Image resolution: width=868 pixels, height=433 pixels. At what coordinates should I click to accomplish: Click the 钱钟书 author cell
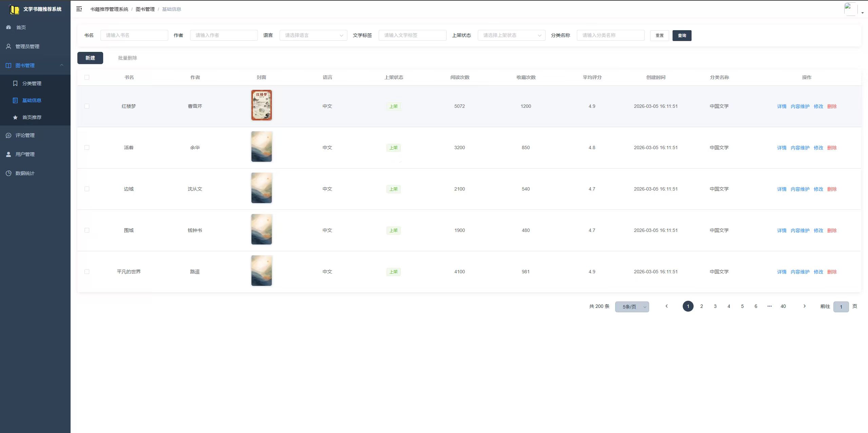(x=195, y=230)
